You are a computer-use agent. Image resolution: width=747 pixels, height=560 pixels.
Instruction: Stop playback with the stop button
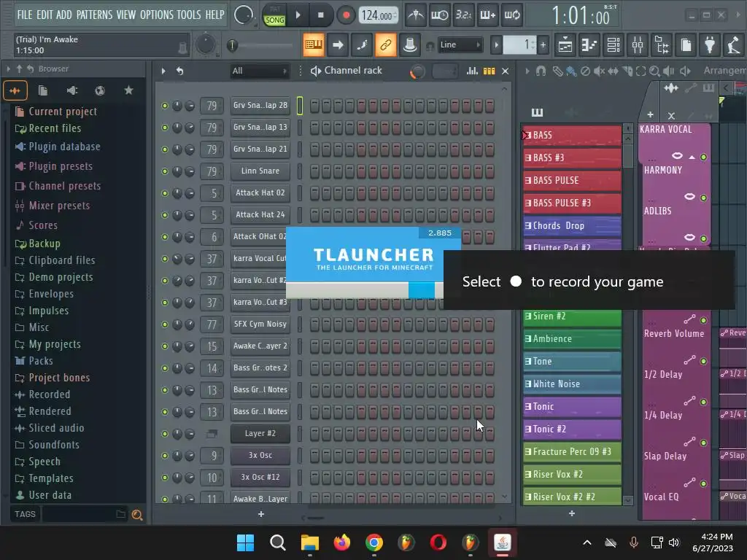tap(321, 15)
